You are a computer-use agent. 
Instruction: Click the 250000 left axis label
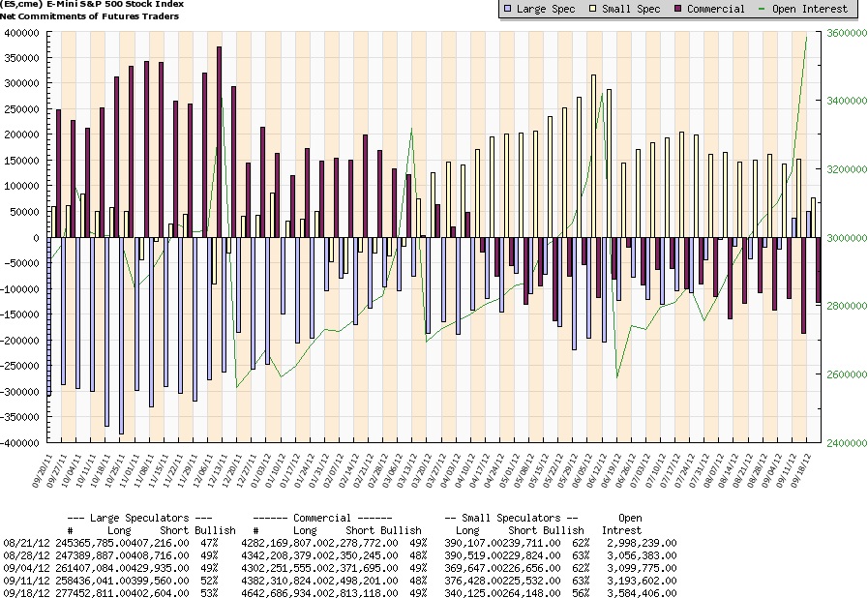tap(21, 109)
